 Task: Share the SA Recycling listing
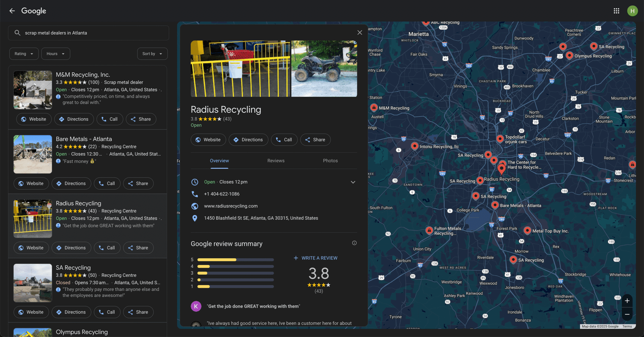(138, 312)
